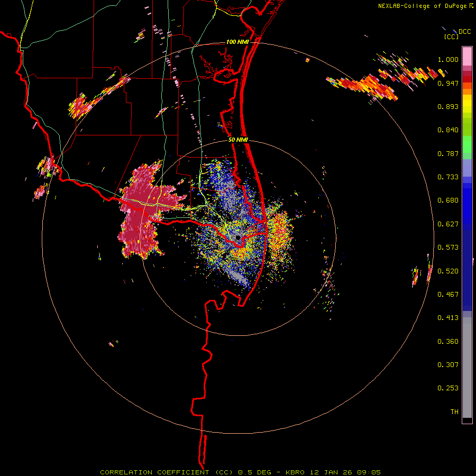Viewport: 476px width, 476px height.
Task: Click the NEXLAB-College of DuPage title text
Action: pos(426,6)
